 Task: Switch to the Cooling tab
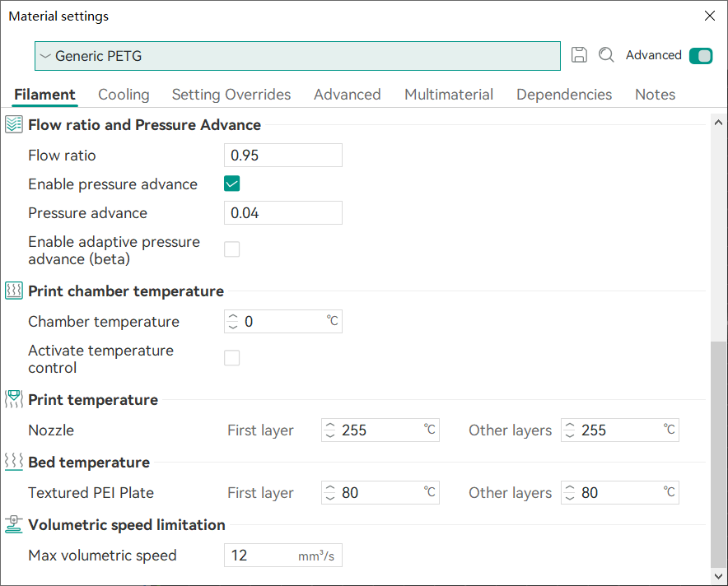[x=124, y=95]
